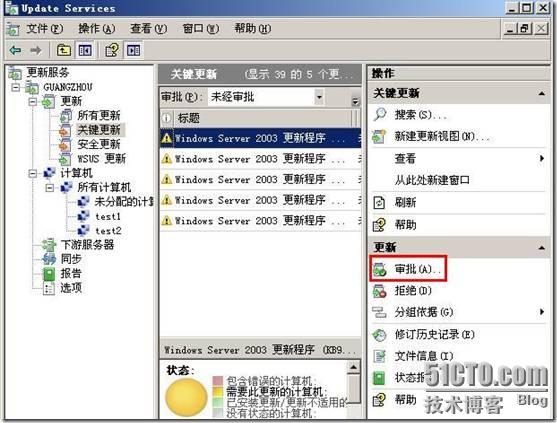The image size is (557, 423).
Task: Click the Forward arrow toolbar icon
Action: [x=35, y=50]
